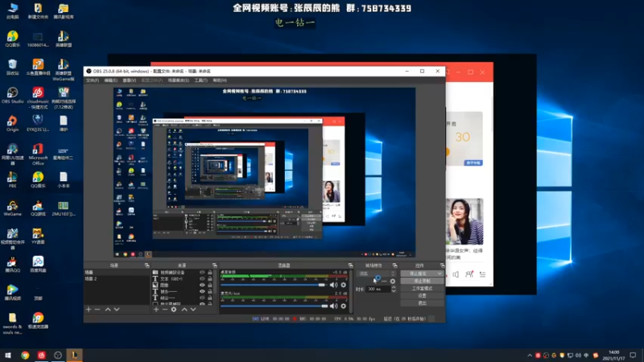Mute the mic/Aux audio channel
The width and height of the screenshot is (644, 362).
tap(333, 306)
